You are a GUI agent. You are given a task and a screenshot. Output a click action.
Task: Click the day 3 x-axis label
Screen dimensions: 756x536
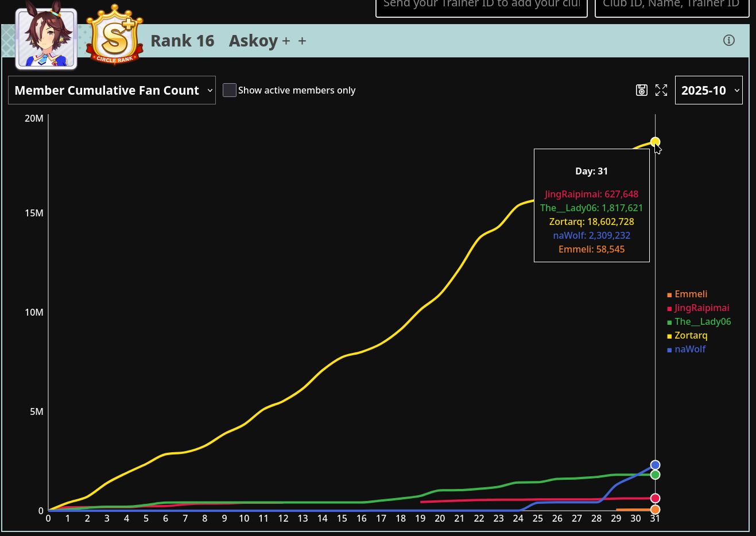pos(107,518)
